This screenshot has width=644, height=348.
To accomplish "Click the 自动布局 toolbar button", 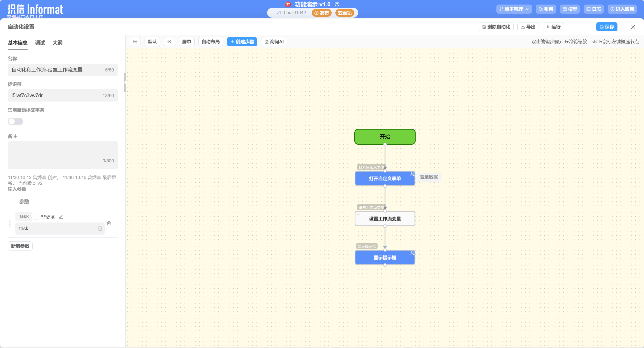I will tap(211, 42).
